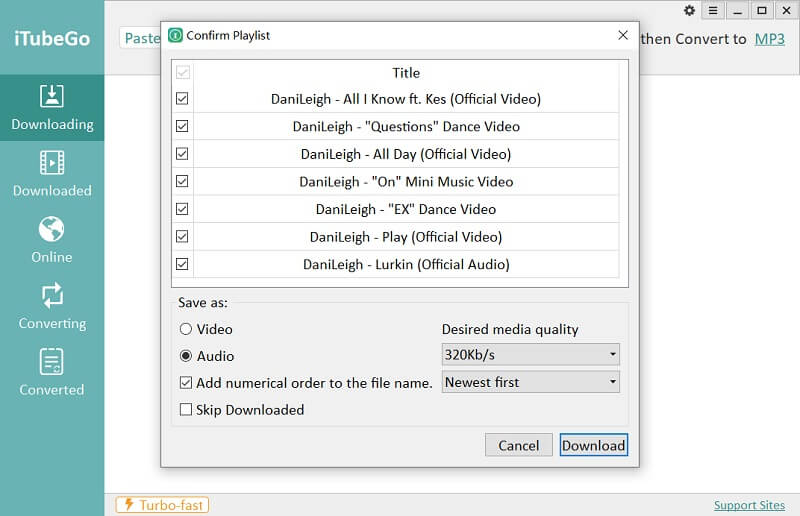Select the Video radio button
The image size is (800, 516).
(x=186, y=329)
